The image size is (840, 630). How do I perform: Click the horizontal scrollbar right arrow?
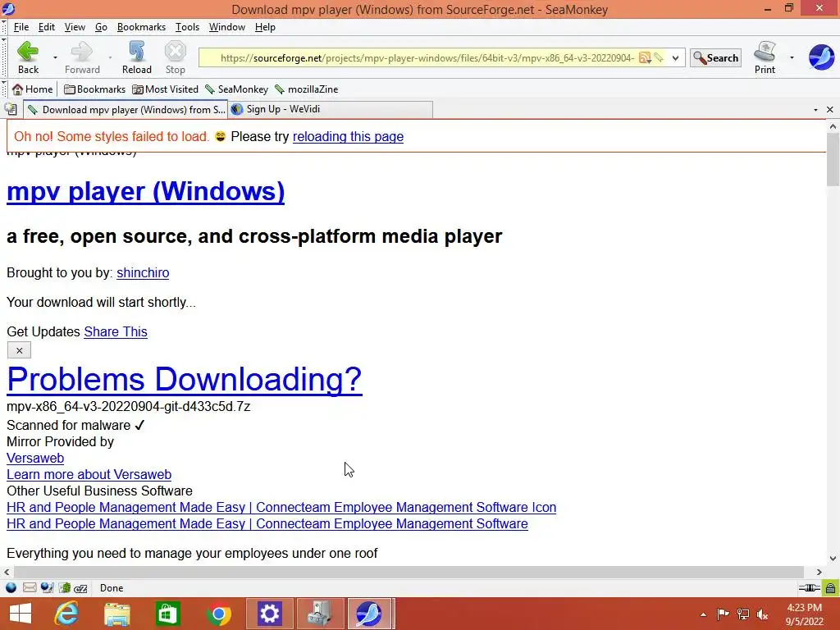(x=819, y=572)
